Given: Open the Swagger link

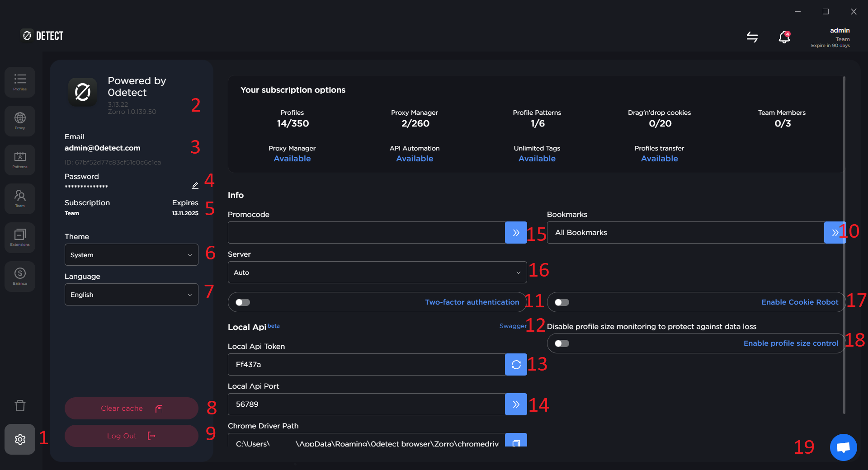Looking at the screenshot, I should tap(513, 326).
